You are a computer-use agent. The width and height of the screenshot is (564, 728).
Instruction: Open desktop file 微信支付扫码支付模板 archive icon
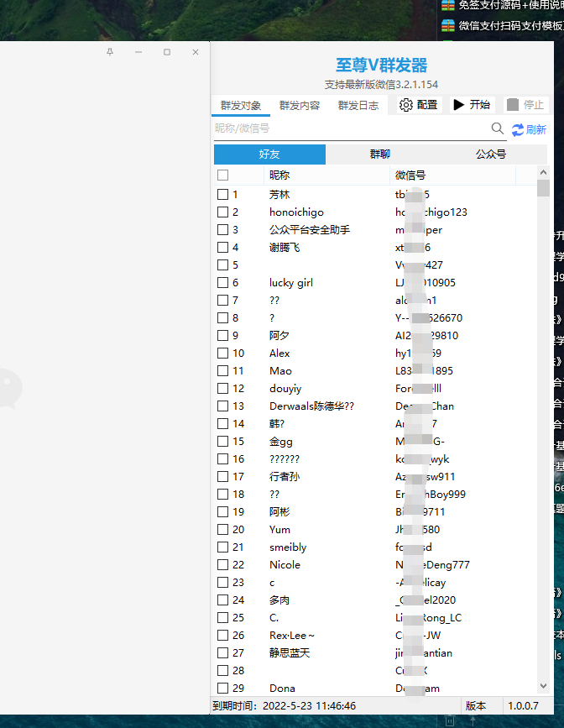click(x=448, y=25)
